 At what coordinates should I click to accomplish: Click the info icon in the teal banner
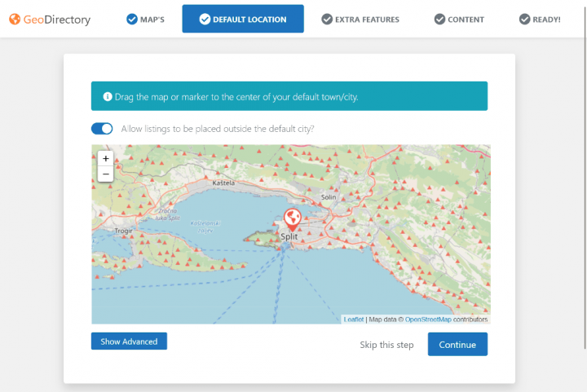coord(107,97)
